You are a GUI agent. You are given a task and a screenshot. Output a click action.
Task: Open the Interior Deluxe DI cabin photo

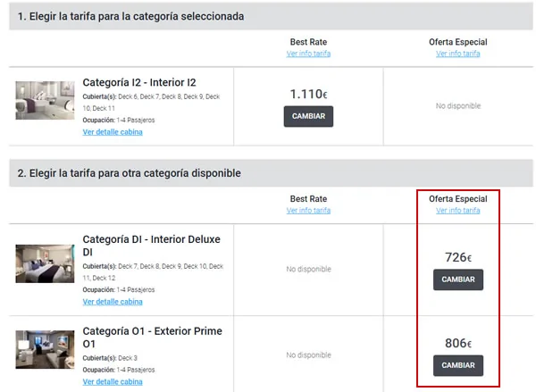tap(45, 263)
